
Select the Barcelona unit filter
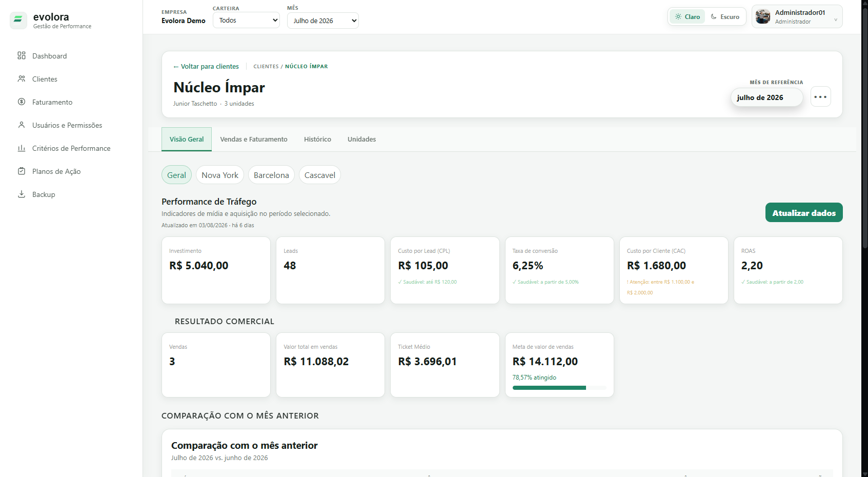click(271, 175)
